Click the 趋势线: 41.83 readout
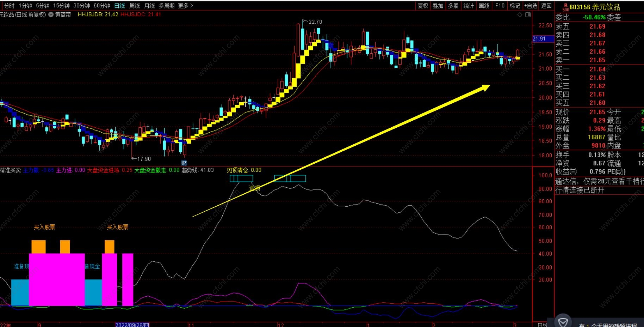Viewport: 644px width, 327px height. coord(198,170)
